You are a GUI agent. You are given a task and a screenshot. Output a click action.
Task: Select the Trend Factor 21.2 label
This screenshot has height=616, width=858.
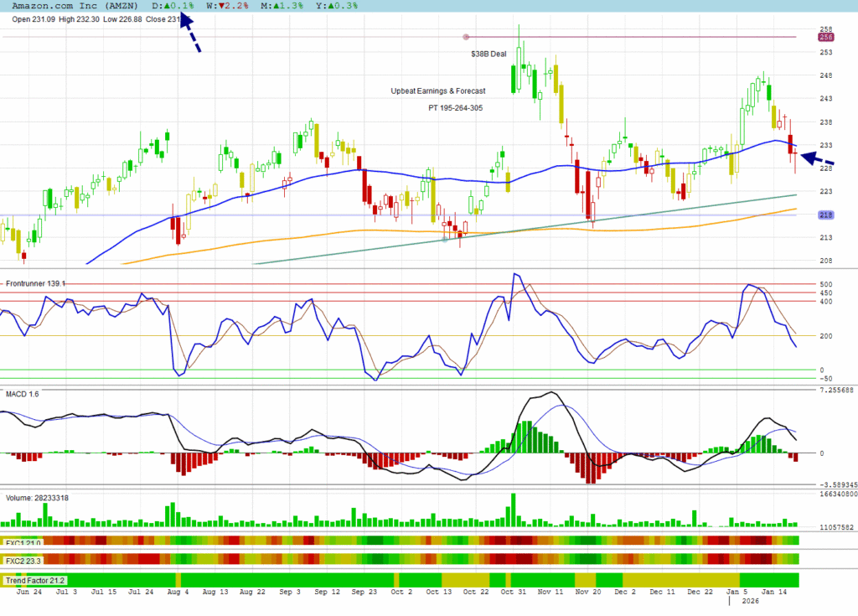(x=34, y=580)
